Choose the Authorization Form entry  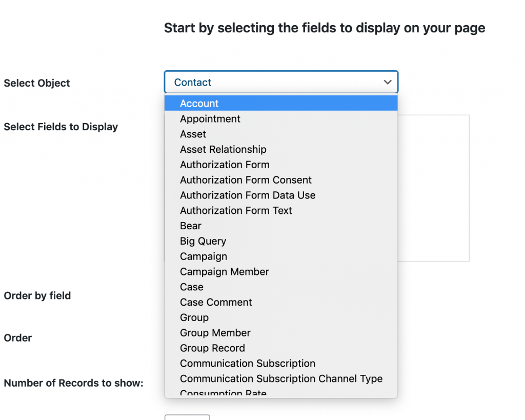(x=281, y=165)
